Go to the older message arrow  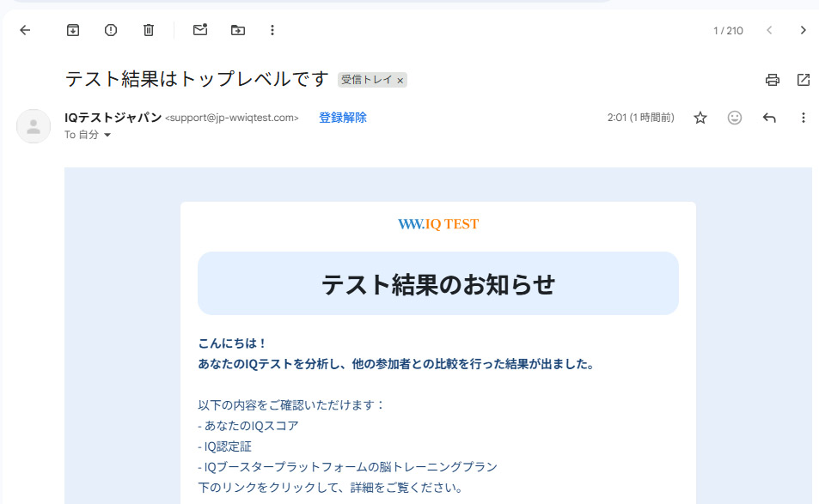pos(803,30)
